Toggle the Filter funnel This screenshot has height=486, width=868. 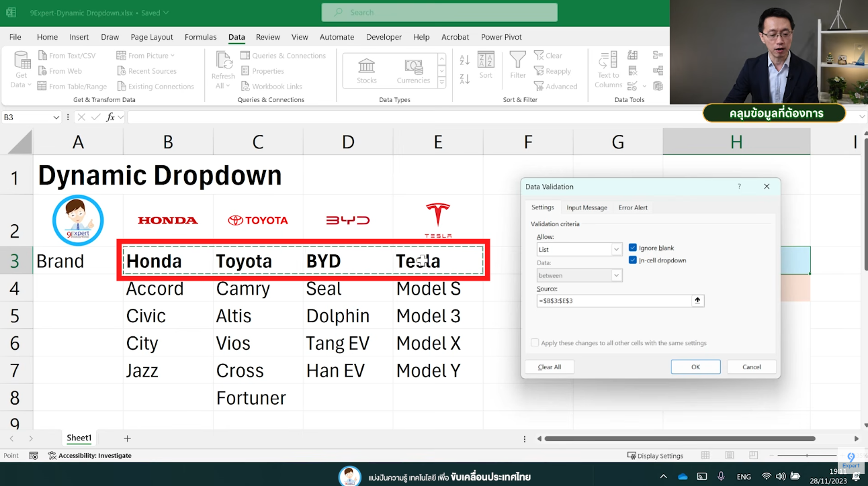[x=518, y=66]
